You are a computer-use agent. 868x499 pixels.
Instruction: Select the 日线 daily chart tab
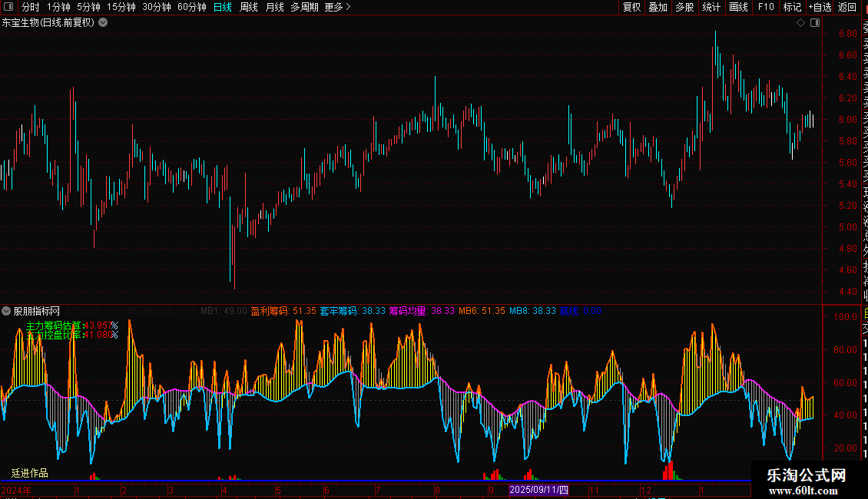(223, 7)
